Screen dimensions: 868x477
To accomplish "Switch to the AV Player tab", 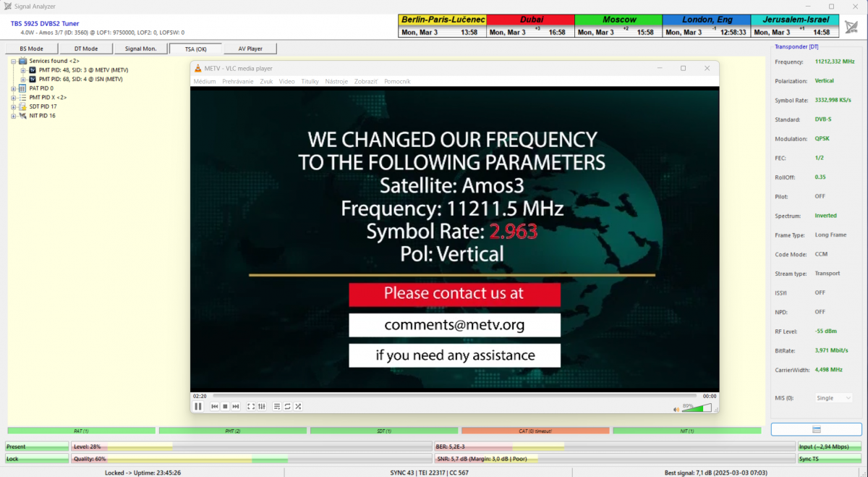I will (250, 48).
